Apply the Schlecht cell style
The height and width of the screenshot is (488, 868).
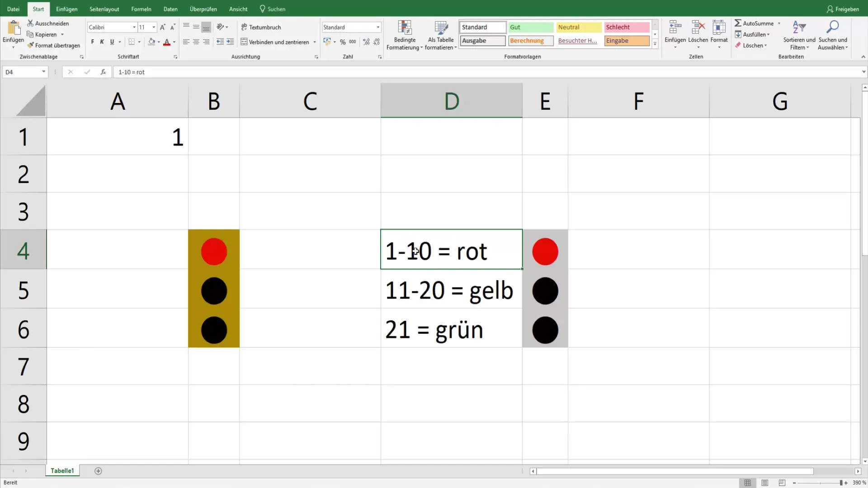[x=627, y=27]
